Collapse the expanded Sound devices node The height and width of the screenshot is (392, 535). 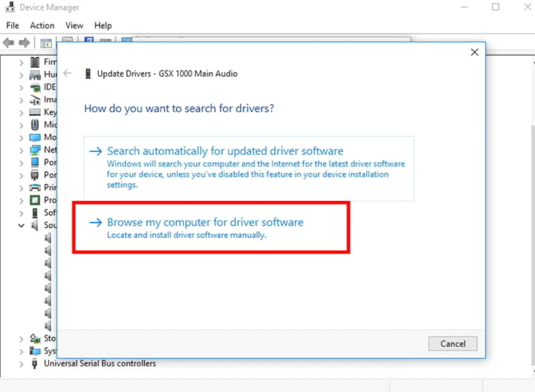pyautogui.click(x=21, y=225)
